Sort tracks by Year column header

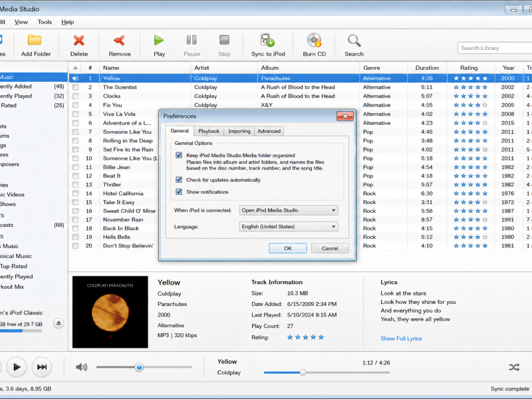pyautogui.click(x=508, y=68)
